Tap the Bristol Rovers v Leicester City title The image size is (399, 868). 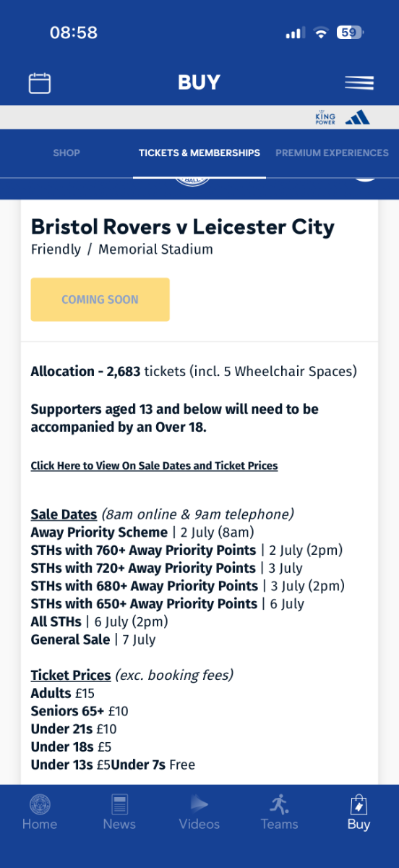tap(182, 227)
